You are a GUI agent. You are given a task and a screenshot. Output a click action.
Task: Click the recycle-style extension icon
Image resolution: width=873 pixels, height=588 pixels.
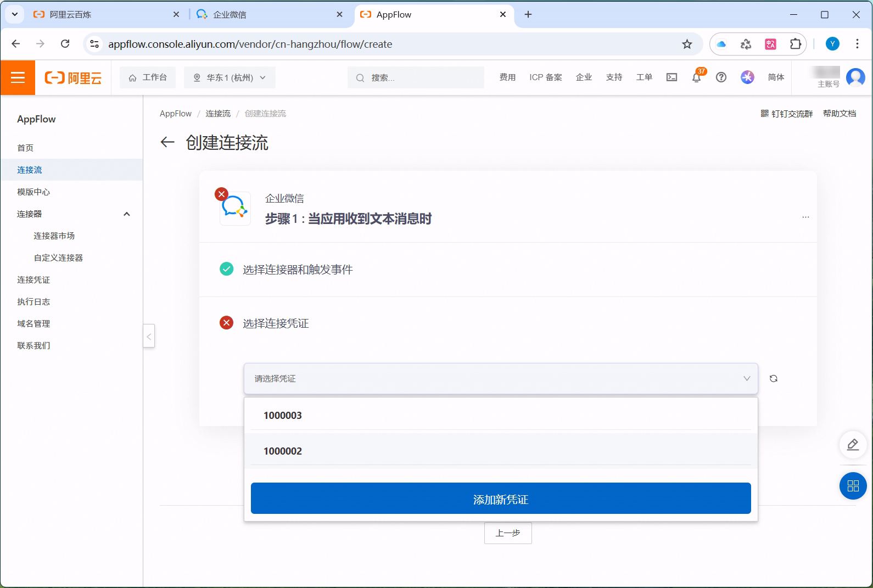click(x=746, y=44)
